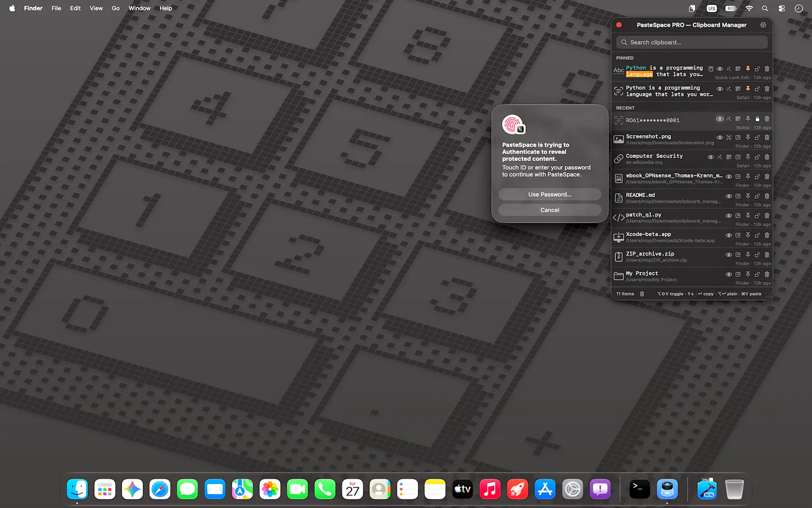Delete the Screenshot.png item
This screenshot has width=812, height=508.
click(767, 138)
